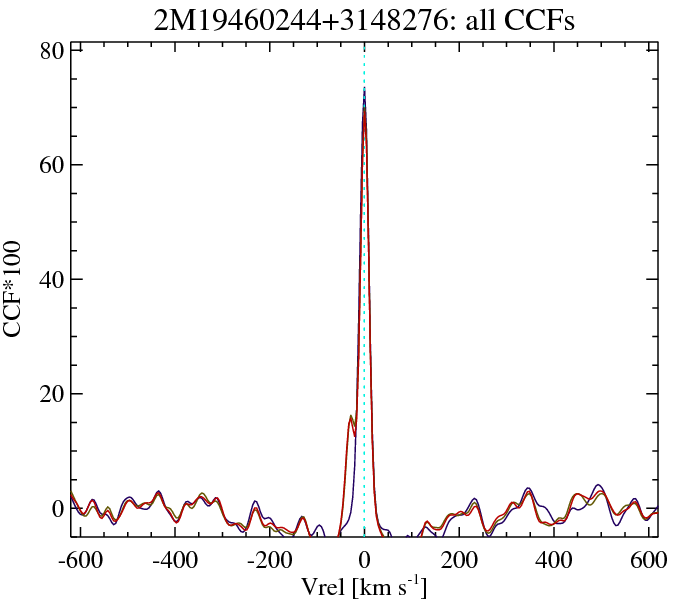Click the curve bump near 350 km/s
The height and width of the screenshot is (600, 675).
(x=528, y=490)
